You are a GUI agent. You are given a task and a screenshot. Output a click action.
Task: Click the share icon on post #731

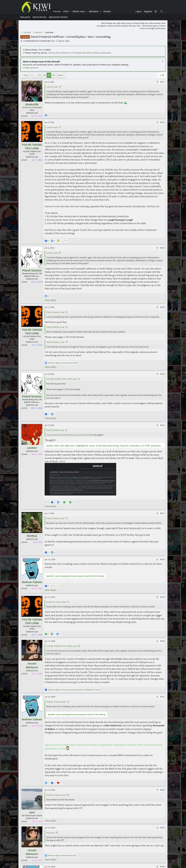click(x=157, y=697)
